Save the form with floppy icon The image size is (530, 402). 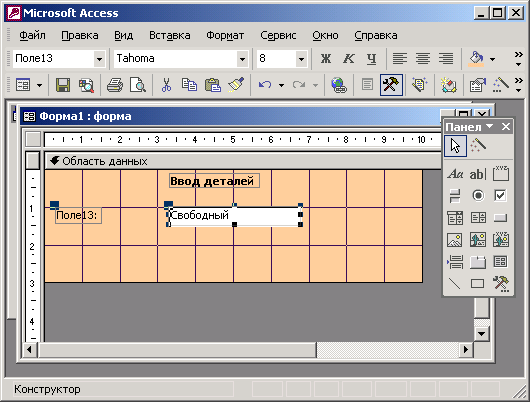click(63, 85)
